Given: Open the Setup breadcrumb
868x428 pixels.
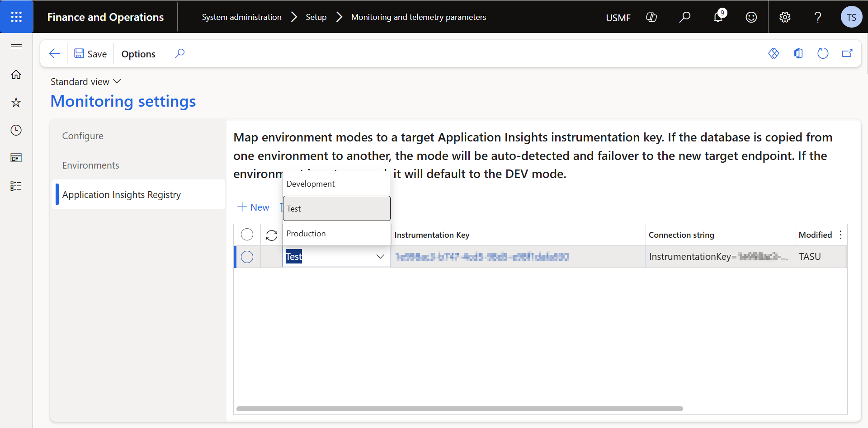Looking at the screenshot, I should point(316,17).
